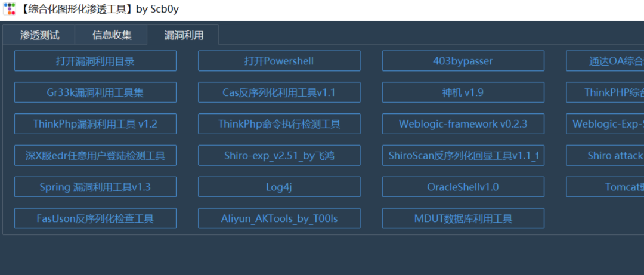Open the Log4j tool

(279, 187)
